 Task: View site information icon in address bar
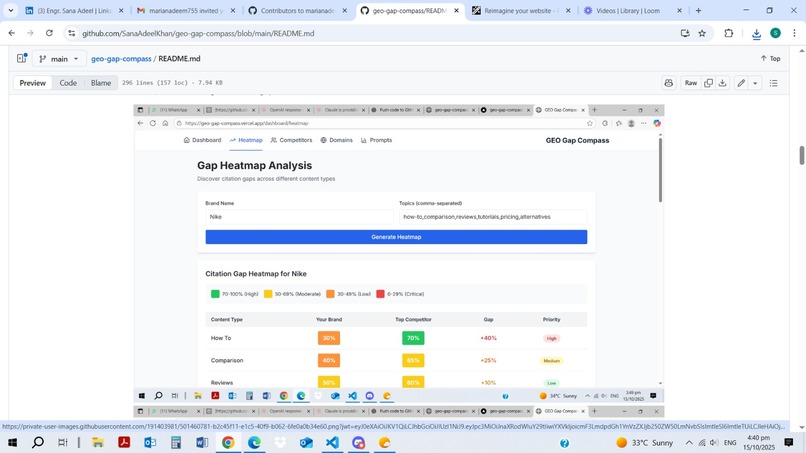[x=72, y=33]
